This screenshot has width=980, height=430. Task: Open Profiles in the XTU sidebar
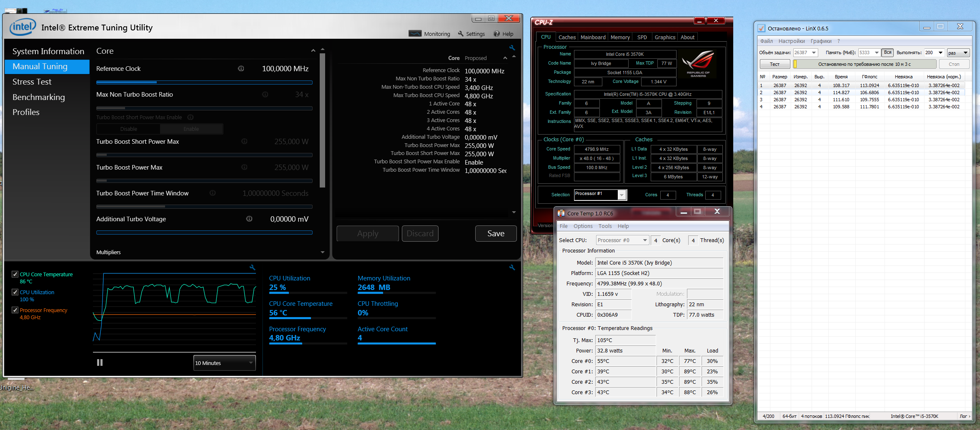coord(26,112)
